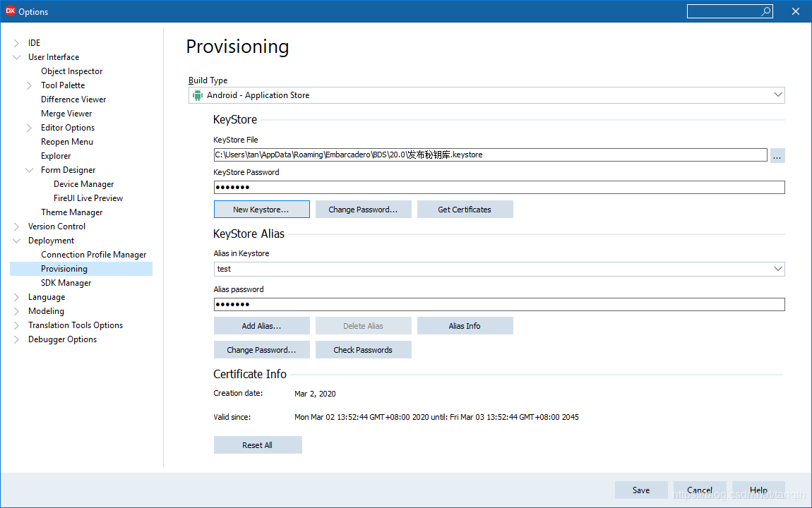
Task: Expand the Tool Palette node
Action: 30,85
